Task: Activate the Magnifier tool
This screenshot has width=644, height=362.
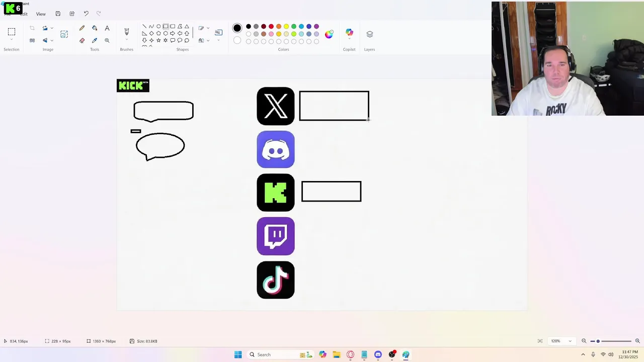Action: [107, 40]
